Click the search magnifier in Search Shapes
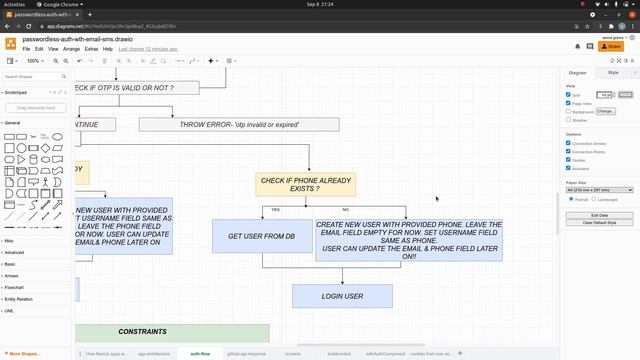 pyautogui.click(x=64, y=76)
